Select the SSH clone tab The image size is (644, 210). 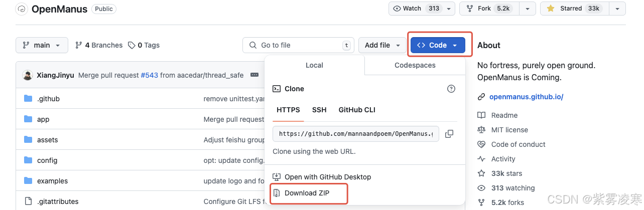[x=319, y=110]
